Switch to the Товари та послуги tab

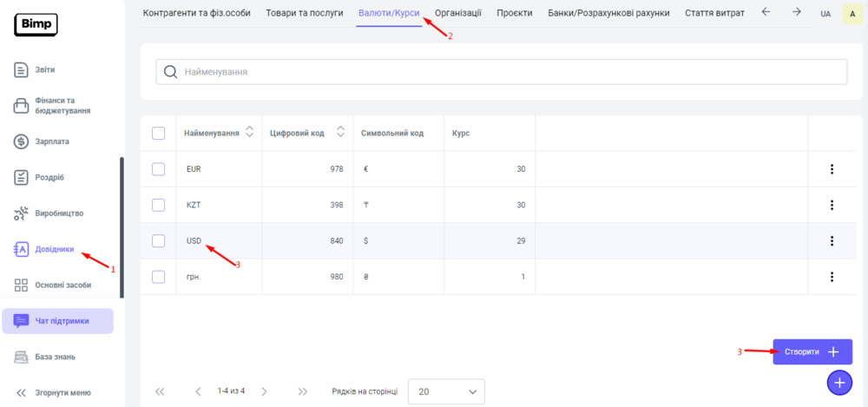coord(305,13)
